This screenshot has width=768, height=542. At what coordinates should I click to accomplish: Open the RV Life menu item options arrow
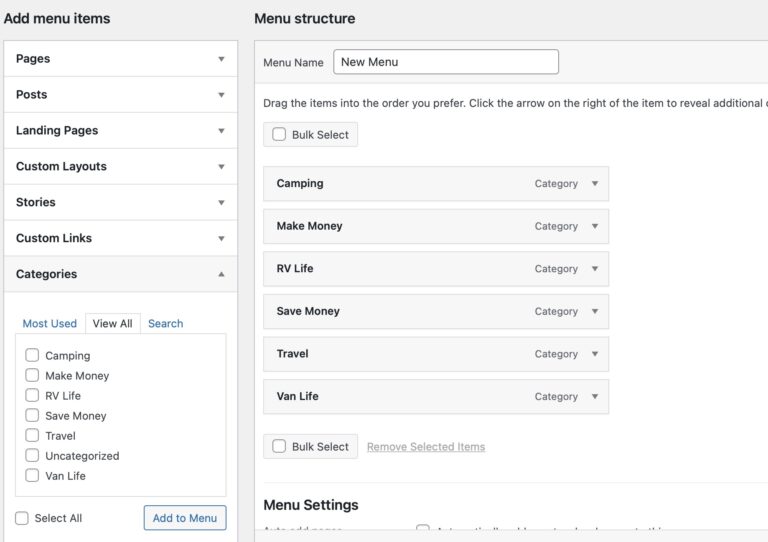595,269
